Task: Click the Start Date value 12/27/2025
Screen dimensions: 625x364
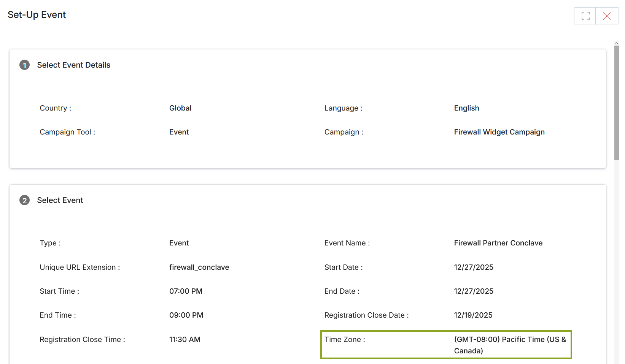Action: [x=474, y=267]
